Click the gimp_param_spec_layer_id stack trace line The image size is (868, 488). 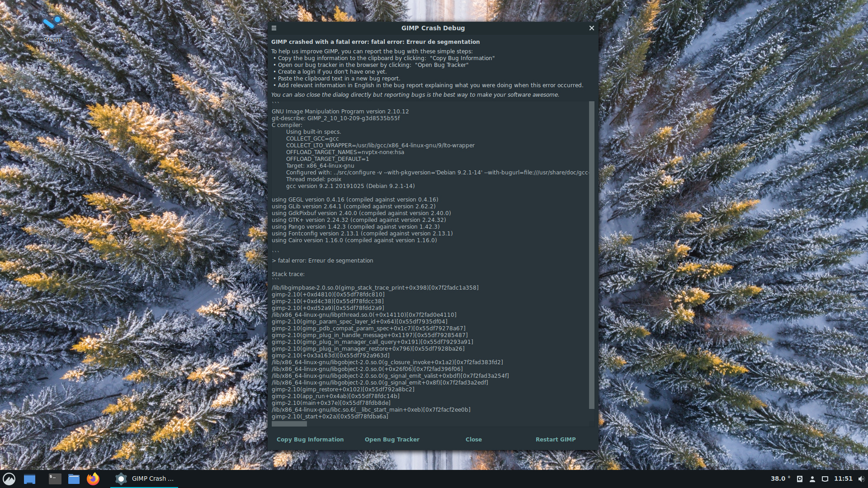tap(359, 322)
